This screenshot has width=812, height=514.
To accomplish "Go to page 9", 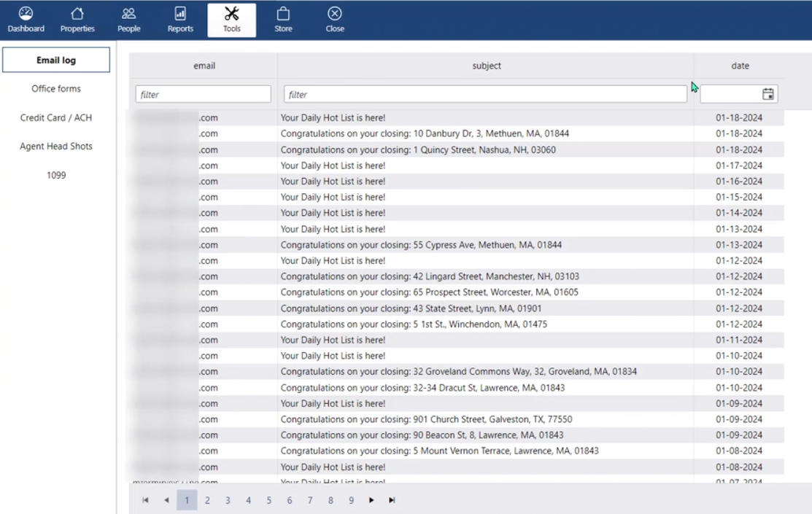I will point(351,500).
